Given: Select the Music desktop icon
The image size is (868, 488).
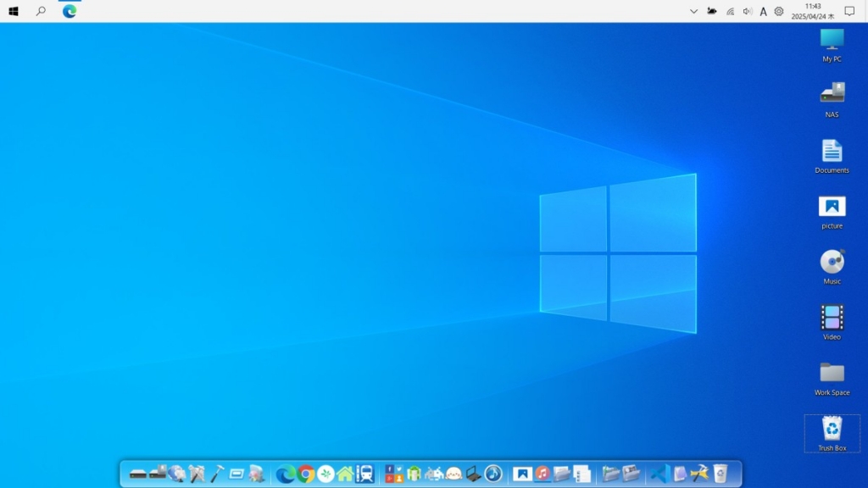Looking at the screenshot, I should [832, 261].
